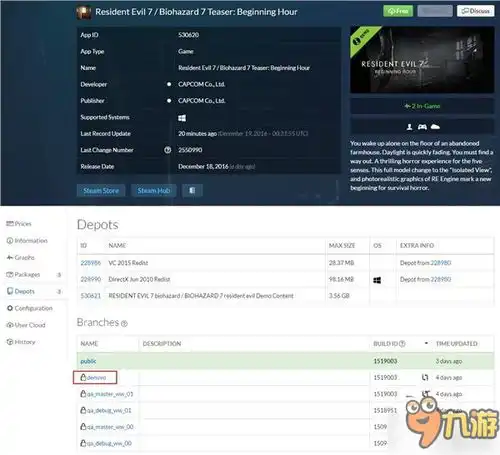Image resolution: width=500 pixels, height=455 pixels.
Task: Click the Steam Store button
Action: [101, 190]
